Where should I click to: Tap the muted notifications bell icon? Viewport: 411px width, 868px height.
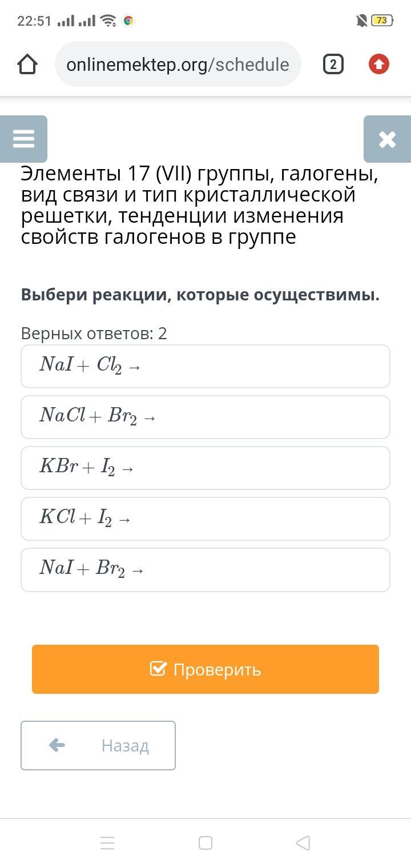361,21
